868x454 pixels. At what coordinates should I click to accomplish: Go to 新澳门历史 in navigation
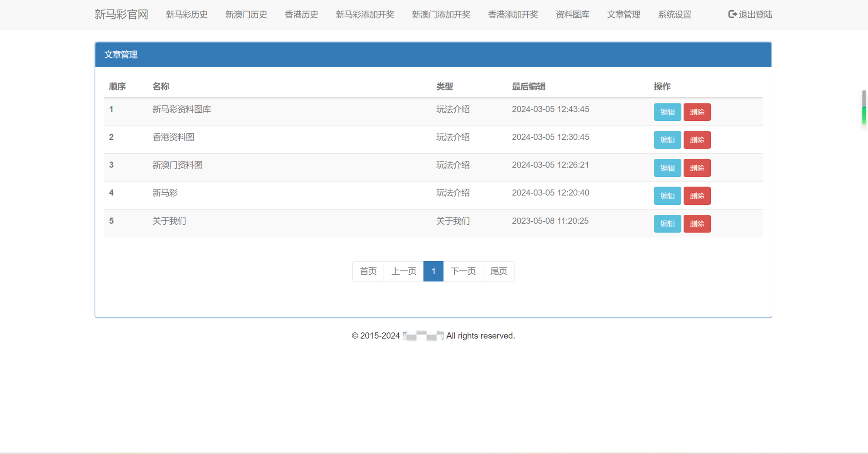246,14
